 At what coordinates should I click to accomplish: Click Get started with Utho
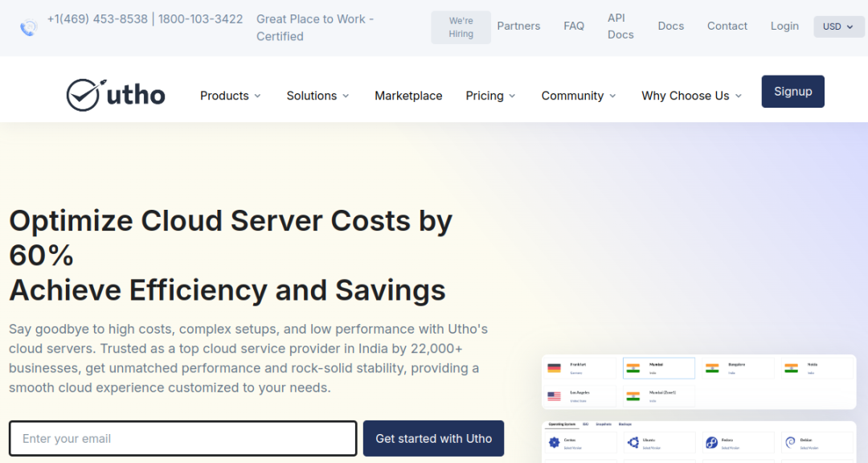click(x=433, y=439)
